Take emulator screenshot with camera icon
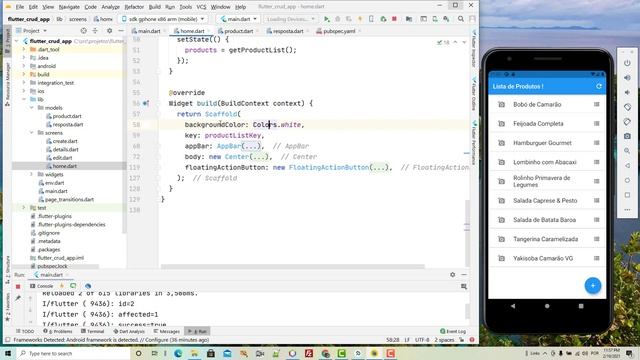640x360 pixels. (x=627, y=136)
